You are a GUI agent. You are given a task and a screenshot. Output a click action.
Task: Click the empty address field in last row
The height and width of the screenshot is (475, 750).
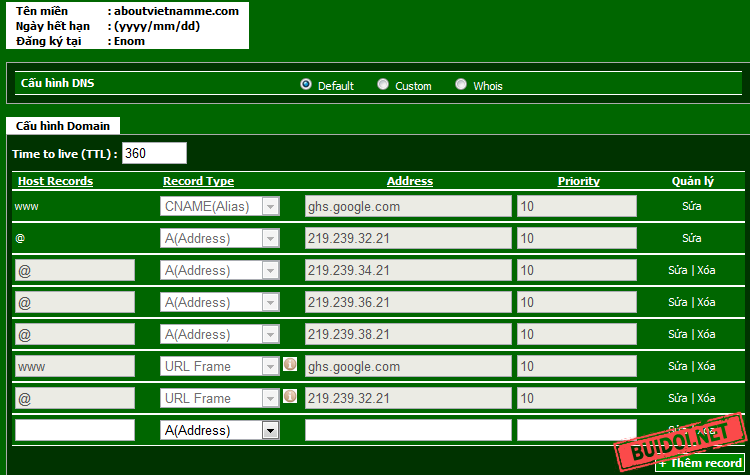[408, 430]
